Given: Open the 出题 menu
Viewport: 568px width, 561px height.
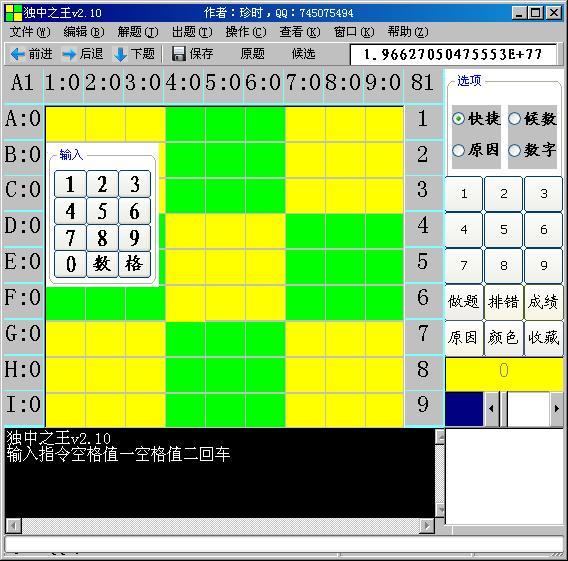Looking at the screenshot, I should point(192,32).
